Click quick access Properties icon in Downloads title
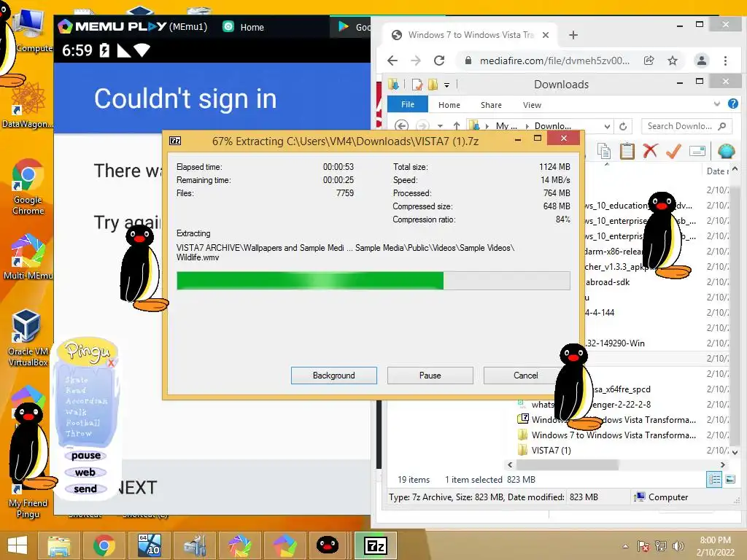This screenshot has height=560, width=747. coord(417,85)
